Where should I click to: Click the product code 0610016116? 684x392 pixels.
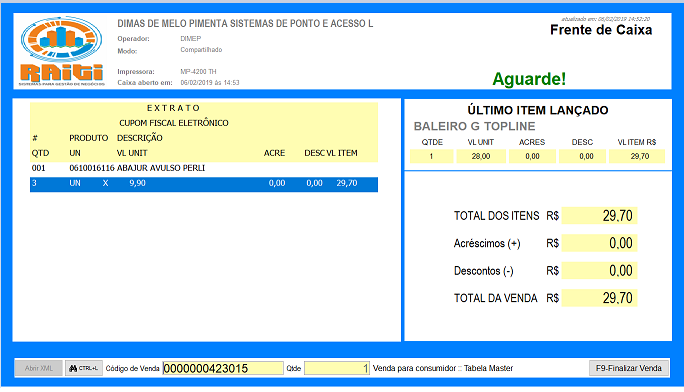coord(92,168)
